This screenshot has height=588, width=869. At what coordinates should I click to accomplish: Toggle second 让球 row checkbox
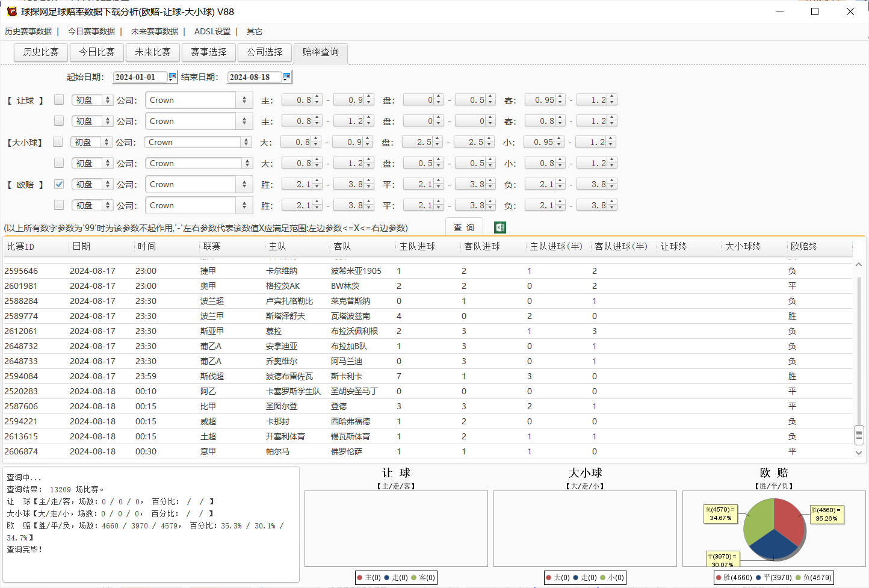(59, 121)
